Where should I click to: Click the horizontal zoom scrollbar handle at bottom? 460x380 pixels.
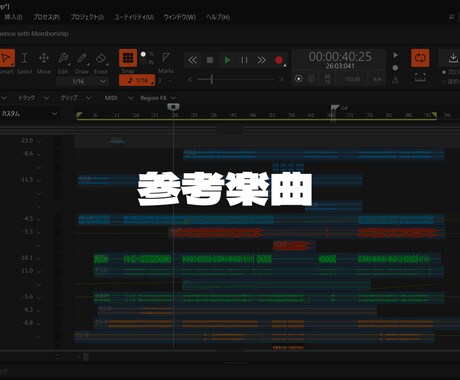86,357
